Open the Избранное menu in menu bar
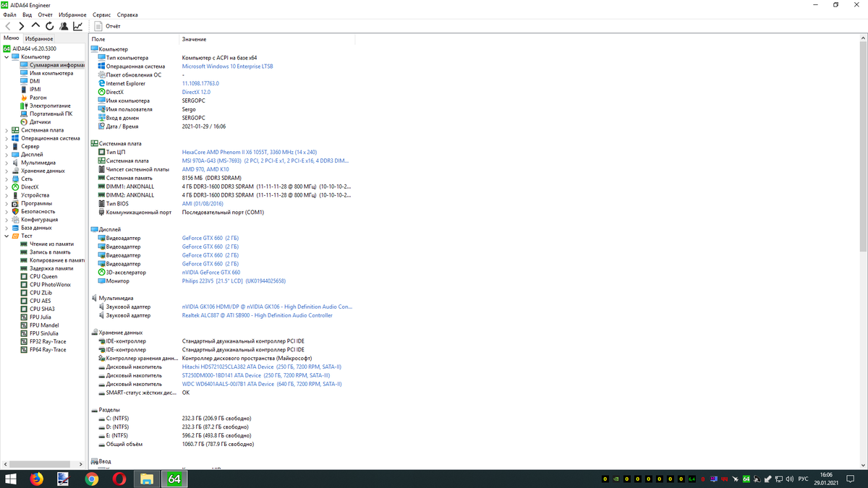Image resolution: width=868 pixels, height=488 pixels. click(72, 14)
